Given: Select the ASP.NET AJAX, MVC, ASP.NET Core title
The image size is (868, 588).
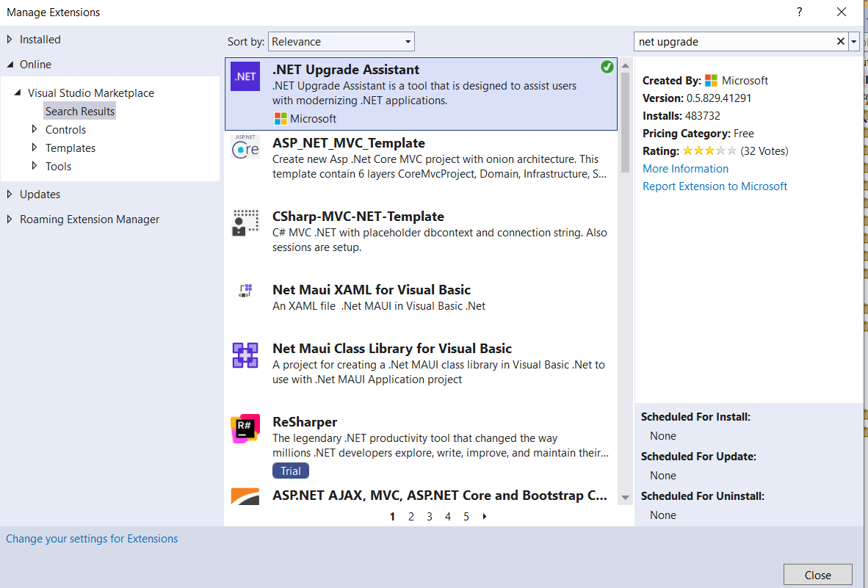Looking at the screenshot, I should (x=440, y=496).
